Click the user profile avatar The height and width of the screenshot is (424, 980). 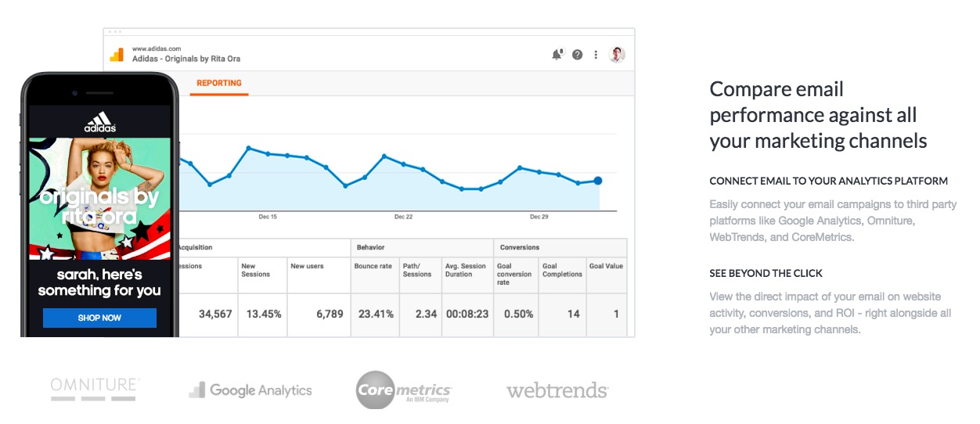(617, 55)
